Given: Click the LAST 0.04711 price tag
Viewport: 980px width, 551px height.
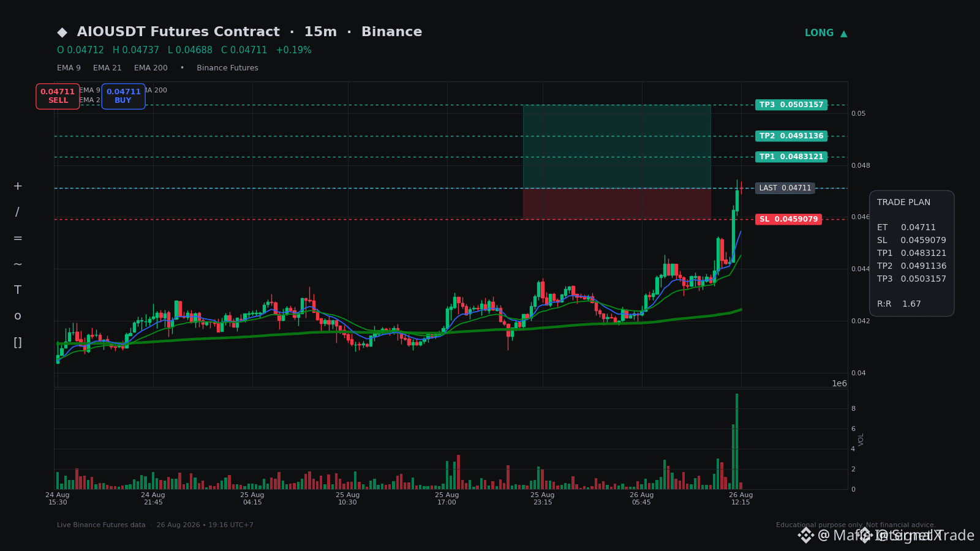Looking at the screenshot, I should [785, 188].
